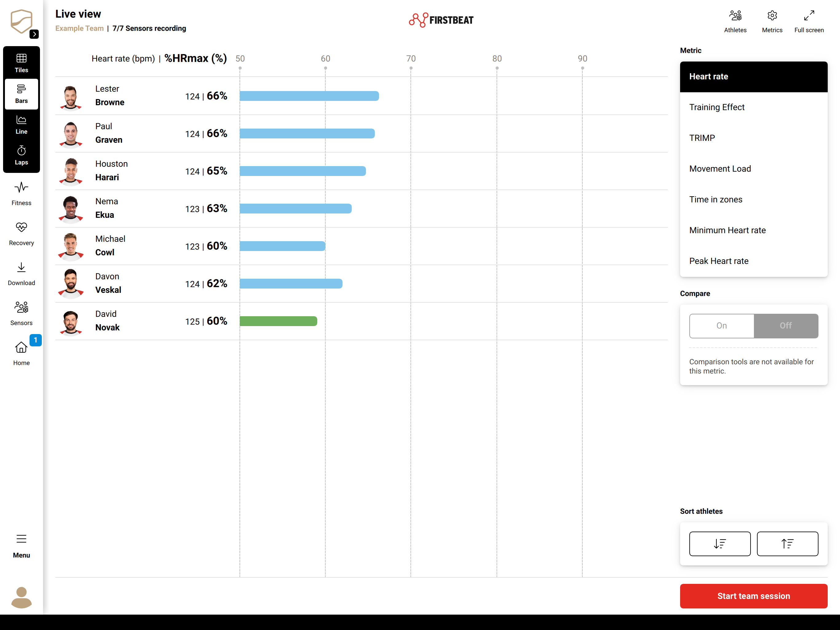The image size is (840, 630).
Task: Expand the sidebar with arrow chevron
Action: (x=34, y=34)
